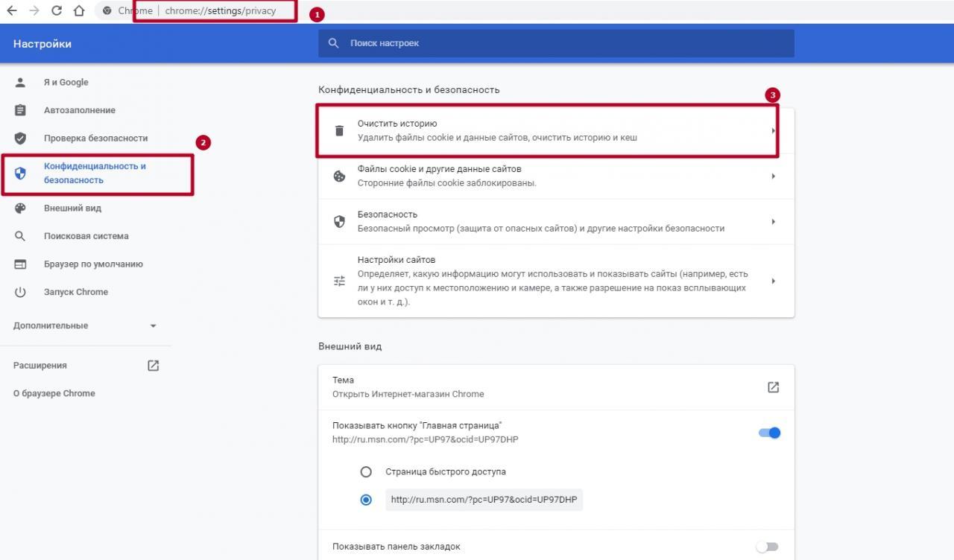Viewport: 954px width, 560px height.
Task: Click the Безопасность row title
Action: 387,214
